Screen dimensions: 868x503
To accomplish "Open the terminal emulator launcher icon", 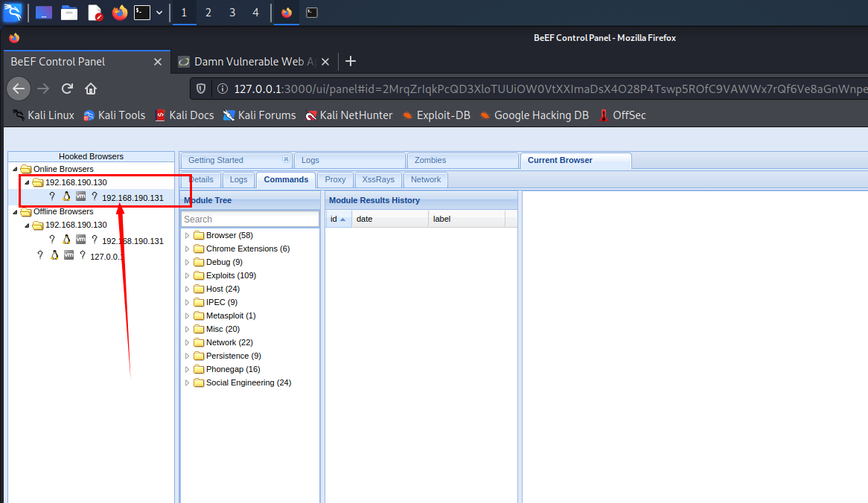I will (142, 12).
